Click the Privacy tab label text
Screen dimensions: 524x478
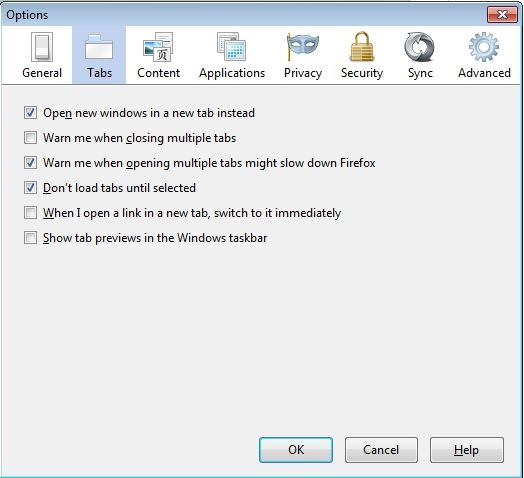point(303,73)
